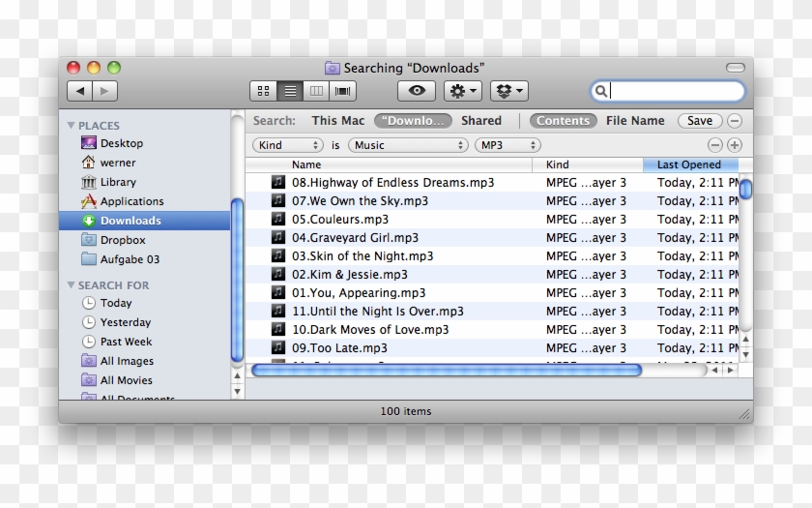Sort by Last Opened column header

coord(688,165)
